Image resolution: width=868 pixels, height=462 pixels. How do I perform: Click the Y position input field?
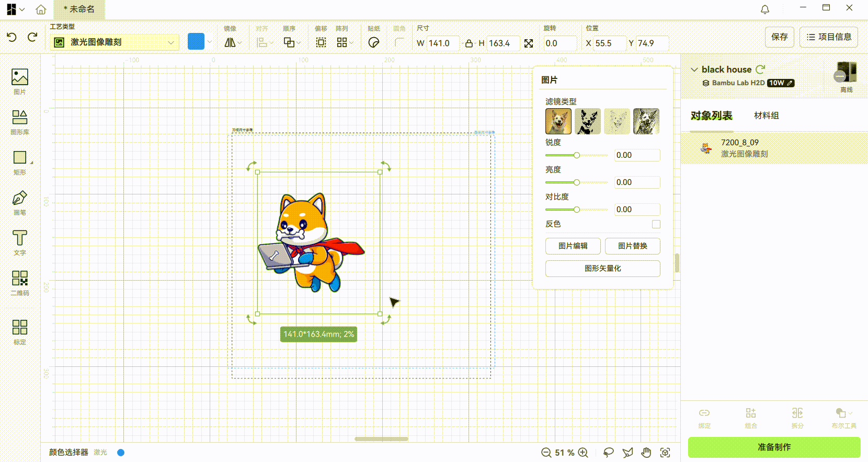tap(653, 43)
